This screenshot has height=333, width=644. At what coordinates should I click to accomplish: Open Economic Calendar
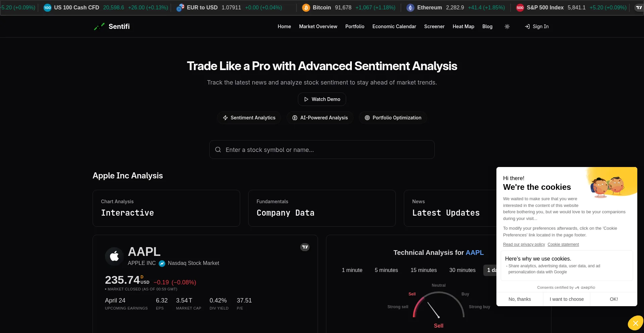click(x=394, y=26)
